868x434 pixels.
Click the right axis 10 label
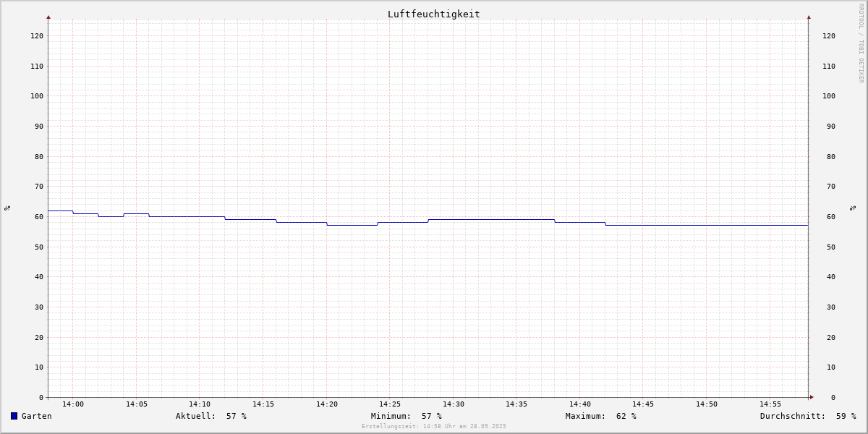(831, 367)
